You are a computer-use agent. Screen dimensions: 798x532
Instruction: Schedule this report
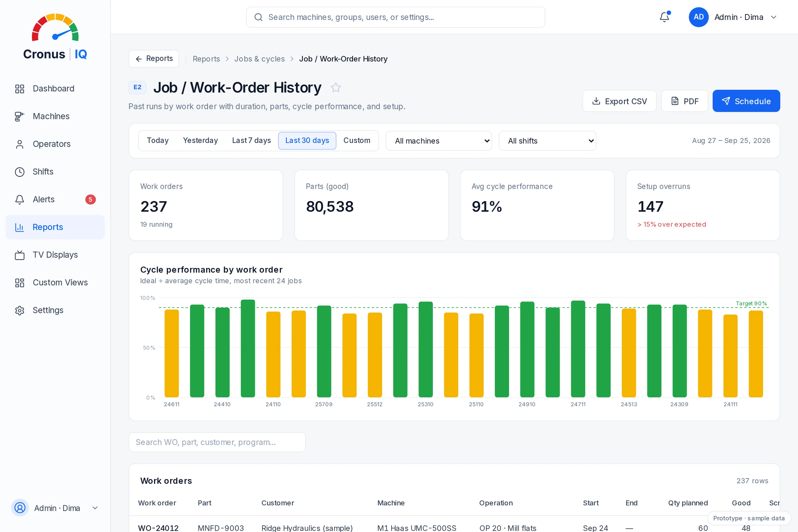tap(746, 101)
